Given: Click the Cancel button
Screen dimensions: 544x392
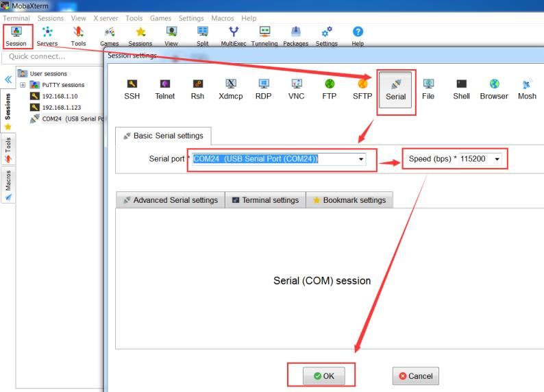Looking at the screenshot, I should click(416, 376).
